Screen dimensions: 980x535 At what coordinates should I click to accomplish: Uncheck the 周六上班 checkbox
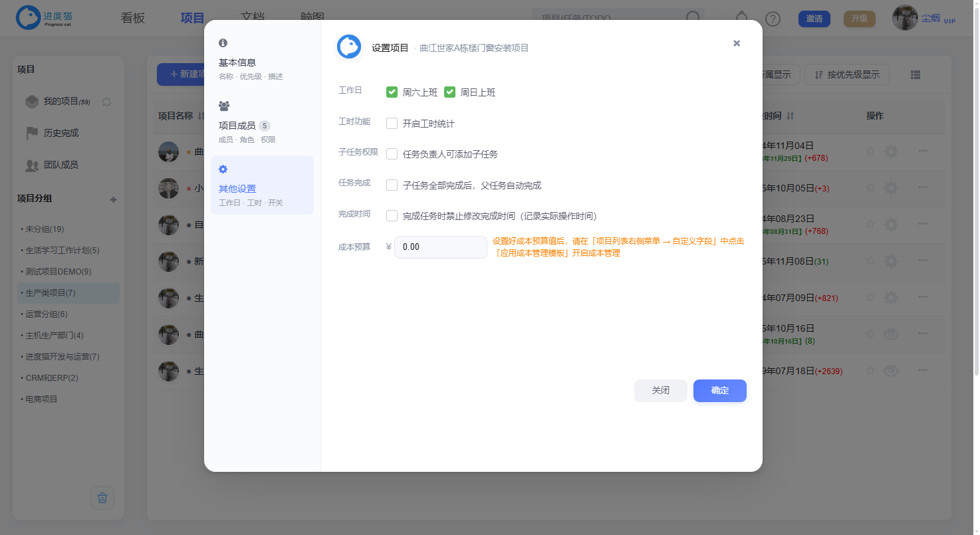(x=392, y=92)
